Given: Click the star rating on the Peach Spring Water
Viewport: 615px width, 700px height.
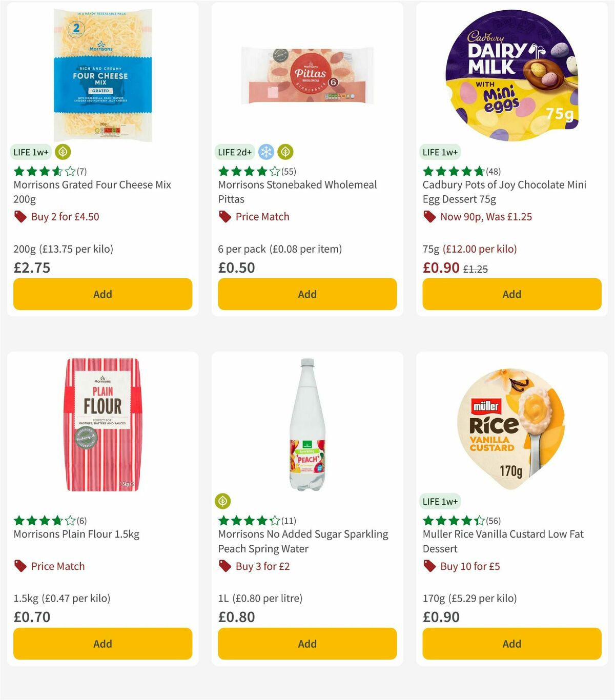Looking at the screenshot, I should [x=245, y=520].
